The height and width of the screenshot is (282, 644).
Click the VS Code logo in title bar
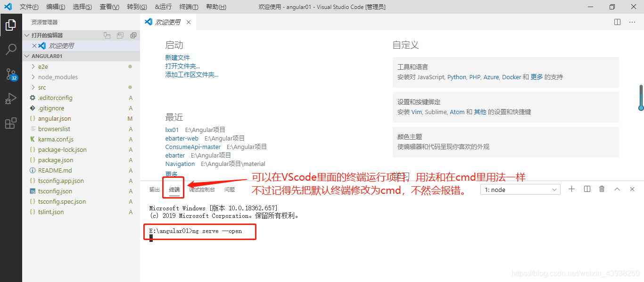coord(8,7)
